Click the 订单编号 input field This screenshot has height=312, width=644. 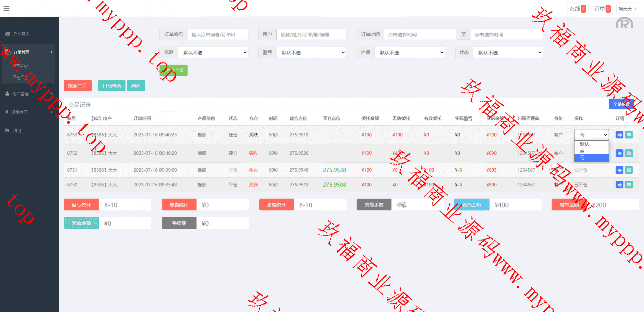218,35
